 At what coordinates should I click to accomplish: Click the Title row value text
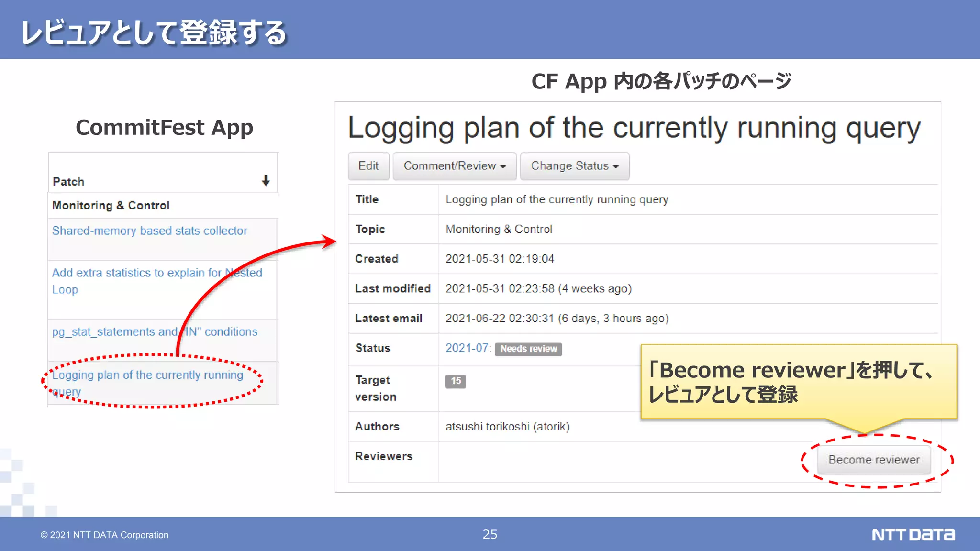coord(557,199)
